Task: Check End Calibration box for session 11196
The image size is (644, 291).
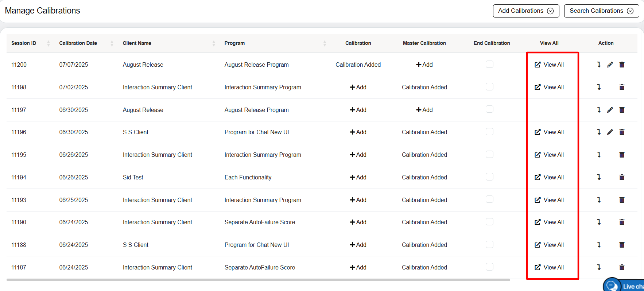Action: click(x=489, y=132)
